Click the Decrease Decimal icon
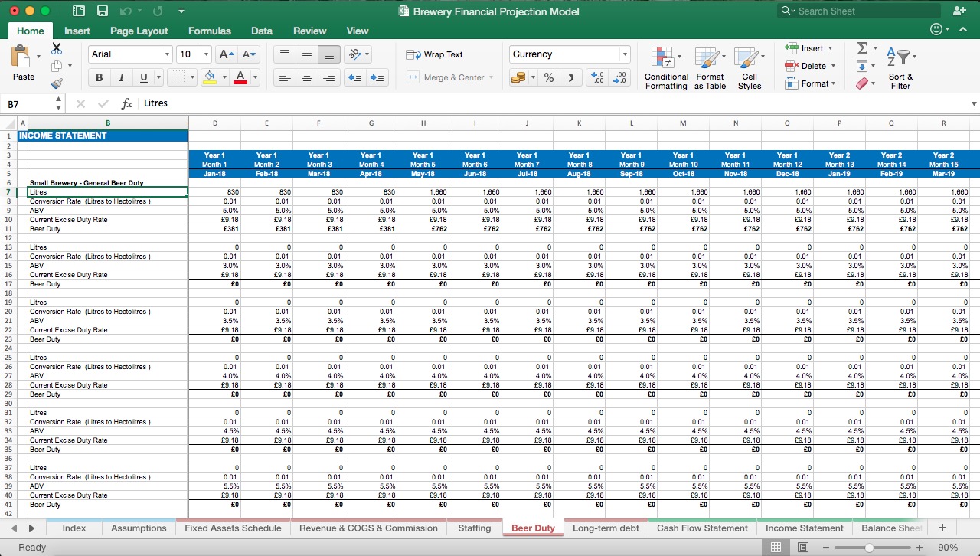The width and height of the screenshot is (980, 556). coord(619,77)
